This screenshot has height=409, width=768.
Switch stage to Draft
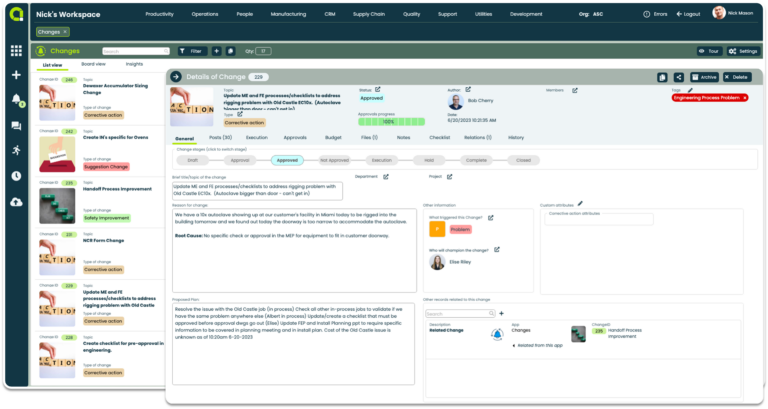click(192, 160)
